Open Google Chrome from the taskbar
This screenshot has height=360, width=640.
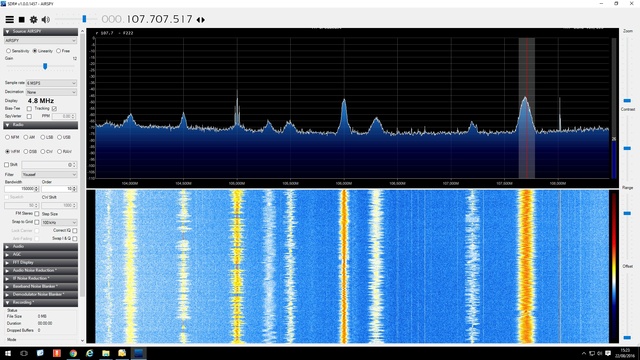point(73,353)
